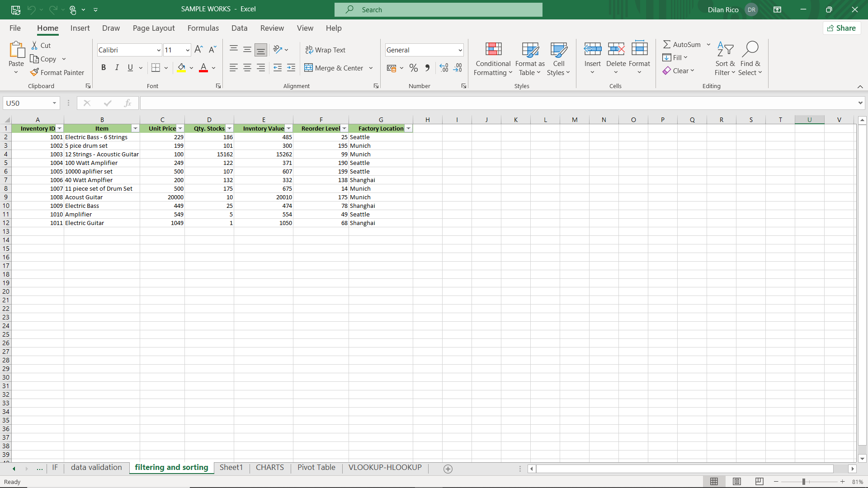Click the Merge & Center icon
This screenshot has height=488, width=868.
[x=309, y=68]
